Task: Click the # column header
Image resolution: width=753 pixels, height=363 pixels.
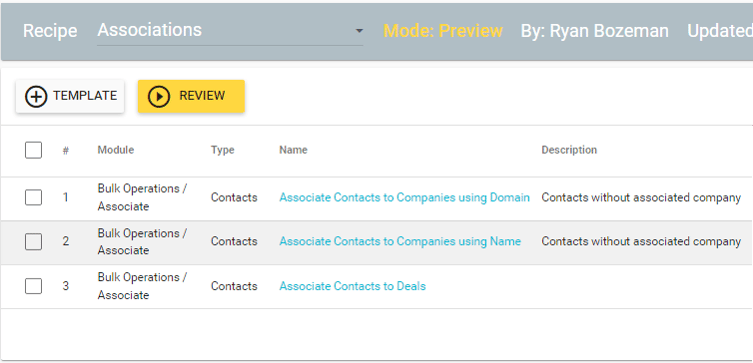Action: click(66, 150)
